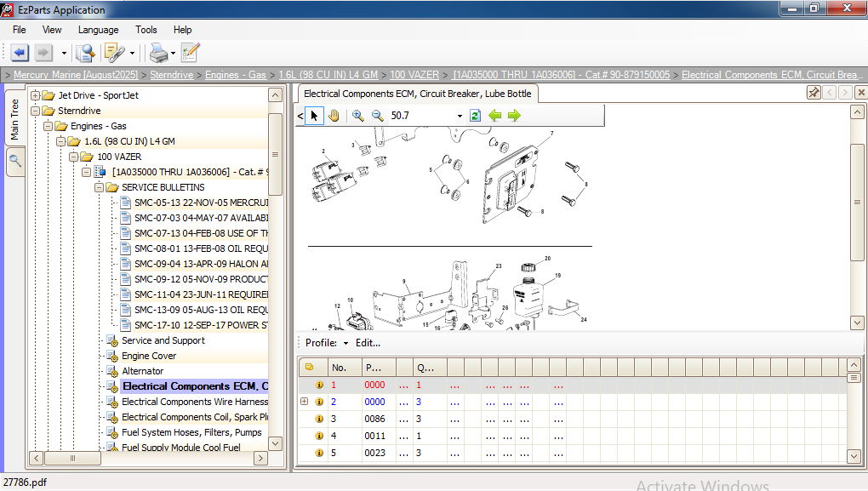Screen dimensions: 868x491
Task: Open the Language menu
Action: (x=98, y=30)
